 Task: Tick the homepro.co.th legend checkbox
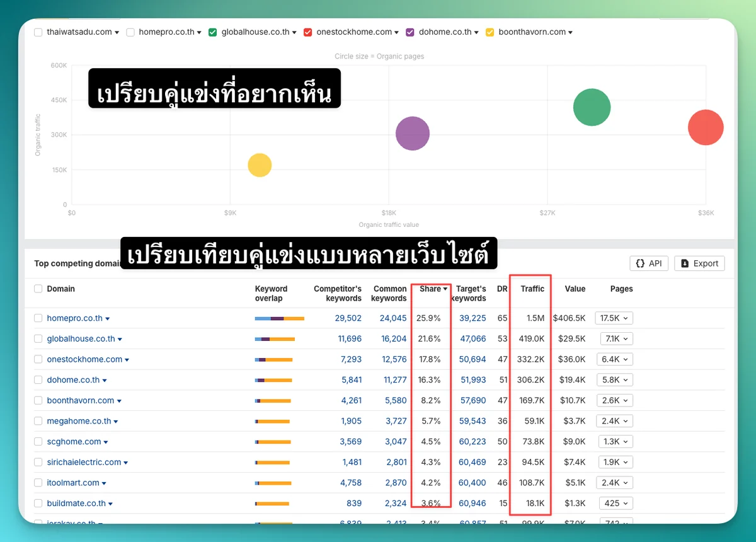(x=130, y=32)
